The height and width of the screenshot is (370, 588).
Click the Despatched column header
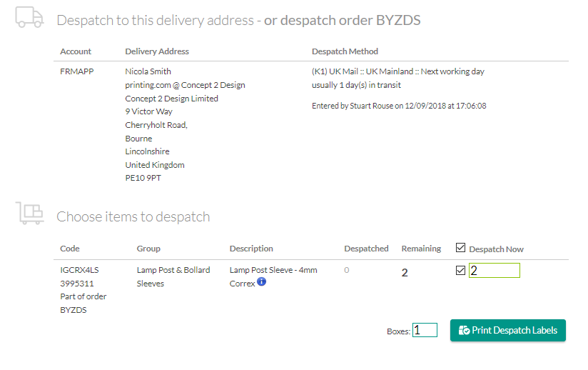point(366,249)
